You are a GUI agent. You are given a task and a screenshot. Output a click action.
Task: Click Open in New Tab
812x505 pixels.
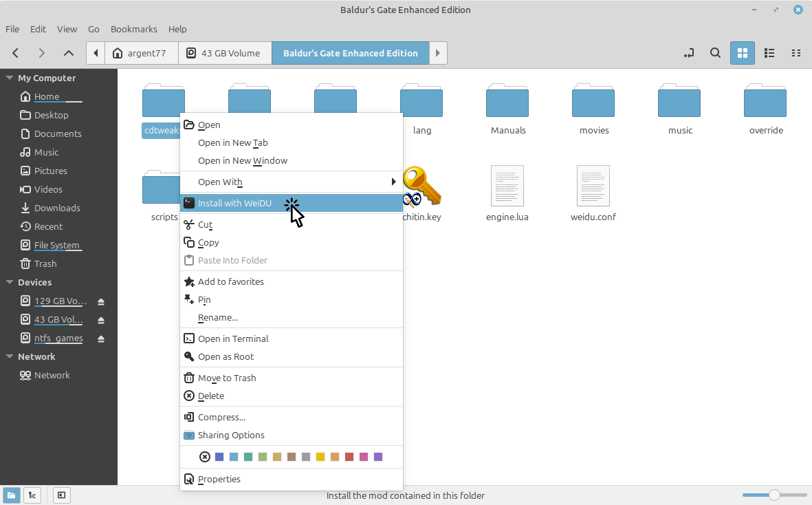tap(292, 142)
